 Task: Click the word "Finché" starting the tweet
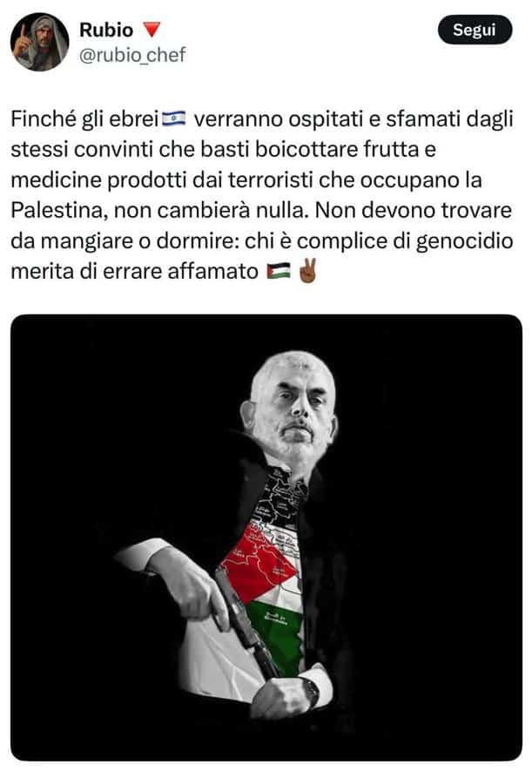pos(43,119)
